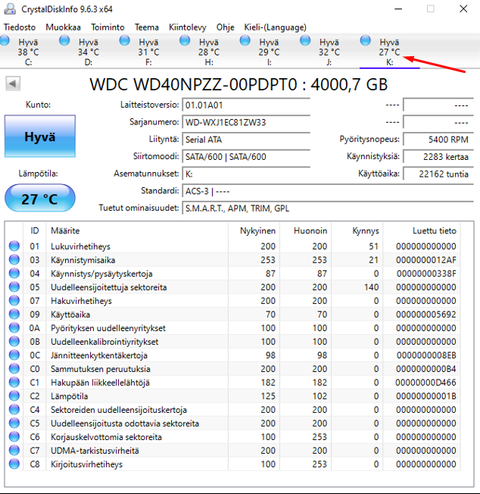Select the Käyttöaika attribute row
Image resolution: width=480 pixels, height=494 pixels.
(x=233, y=314)
